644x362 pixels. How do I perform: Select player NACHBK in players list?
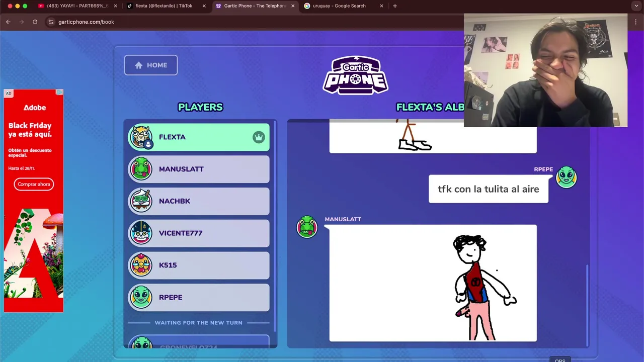pos(199,201)
